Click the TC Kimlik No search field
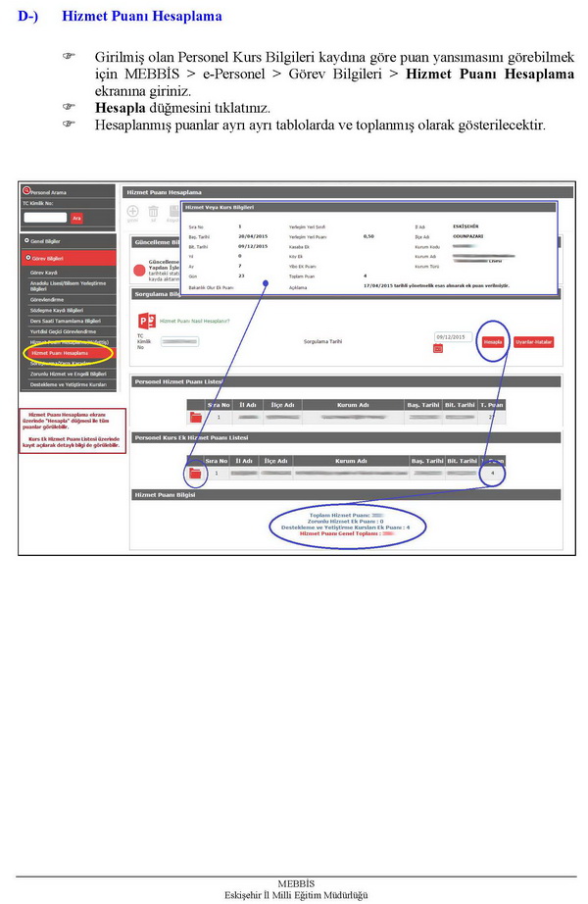The image size is (588, 904). pyautogui.click(x=45, y=217)
